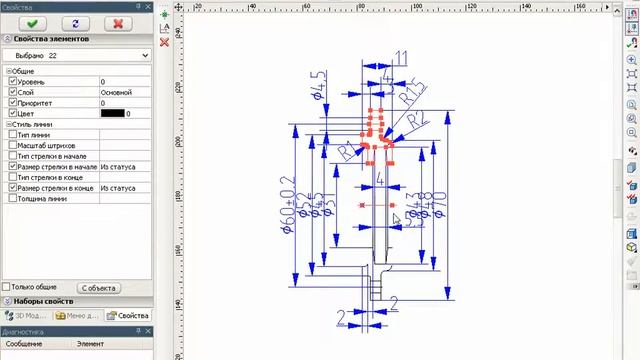Switch to the Меню д... tab
The image size is (640, 360).
click(x=78, y=316)
